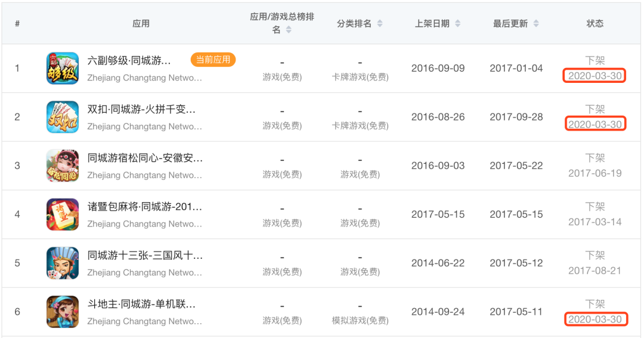Click the 应用 column header

pos(141,23)
